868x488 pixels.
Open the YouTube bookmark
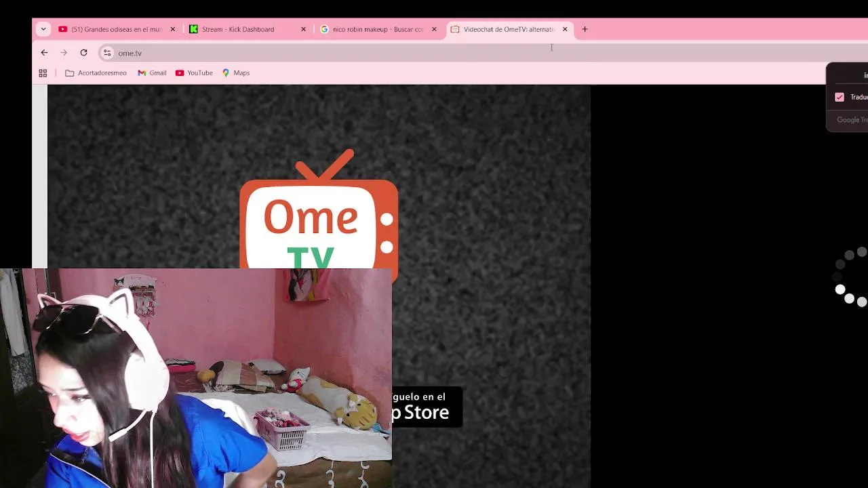(x=194, y=73)
